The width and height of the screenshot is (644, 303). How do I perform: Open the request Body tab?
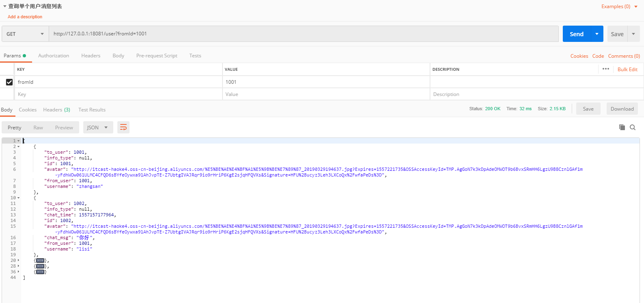[118, 56]
